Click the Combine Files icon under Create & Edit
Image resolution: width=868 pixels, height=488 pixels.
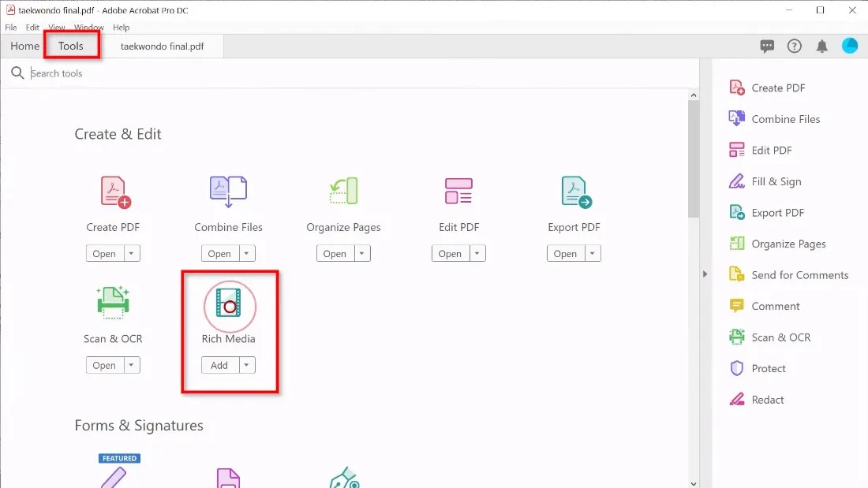coord(227,191)
